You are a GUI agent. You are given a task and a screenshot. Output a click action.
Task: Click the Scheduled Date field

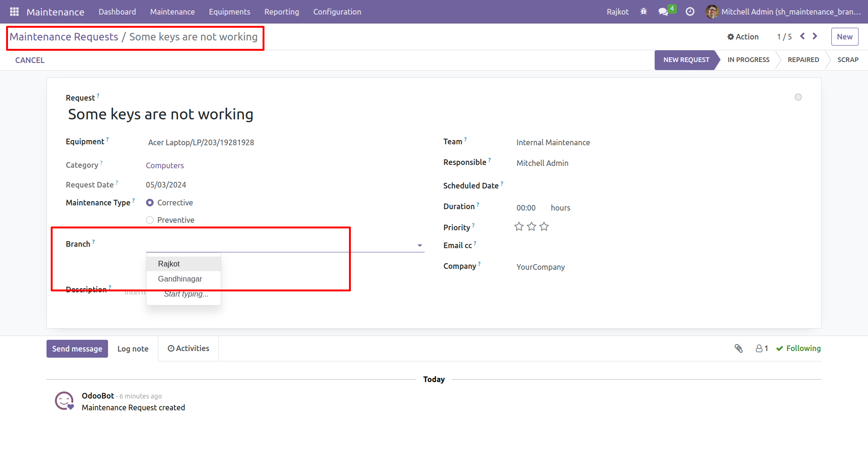point(658,187)
